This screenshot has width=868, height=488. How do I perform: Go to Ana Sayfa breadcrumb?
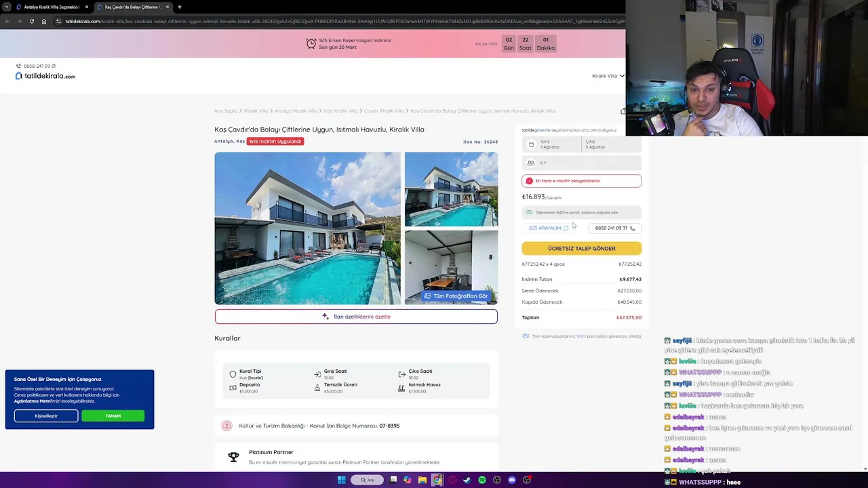(x=226, y=110)
